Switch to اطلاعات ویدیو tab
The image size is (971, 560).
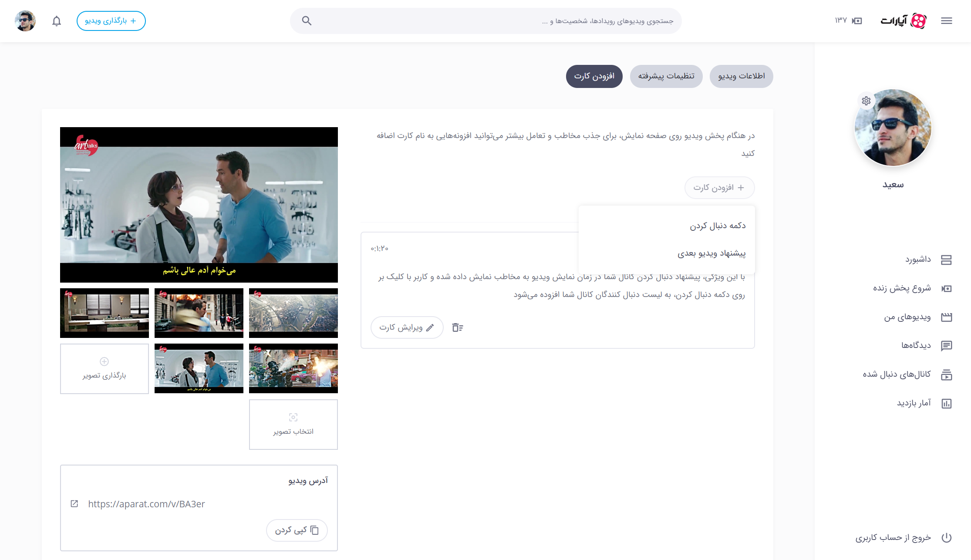741,76
